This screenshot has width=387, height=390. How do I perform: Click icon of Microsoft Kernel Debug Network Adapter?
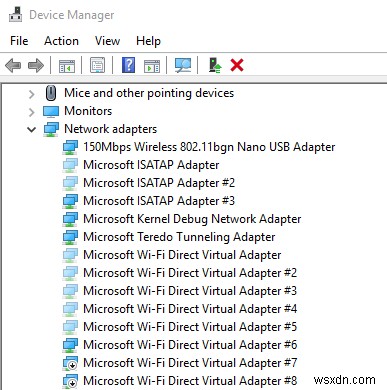point(70,219)
